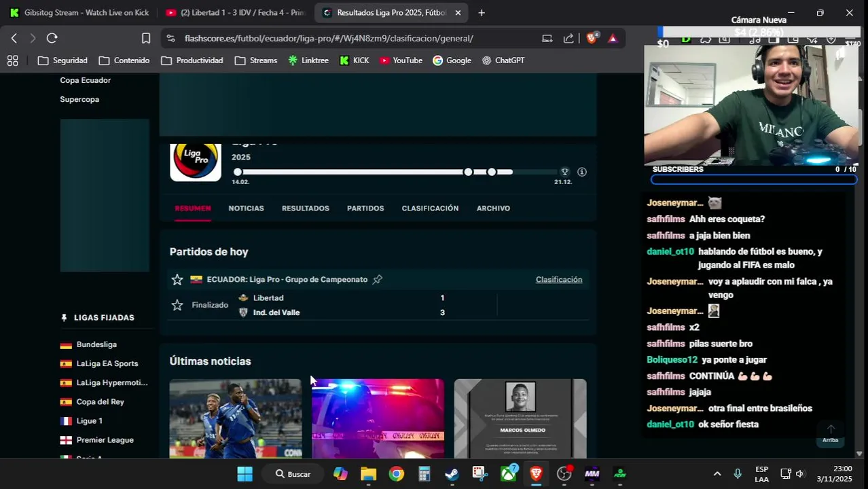Open the apps grid icon in bookmarks bar
Image resolution: width=868 pixels, height=489 pixels.
pyautogui.click(x=12, y=60)
